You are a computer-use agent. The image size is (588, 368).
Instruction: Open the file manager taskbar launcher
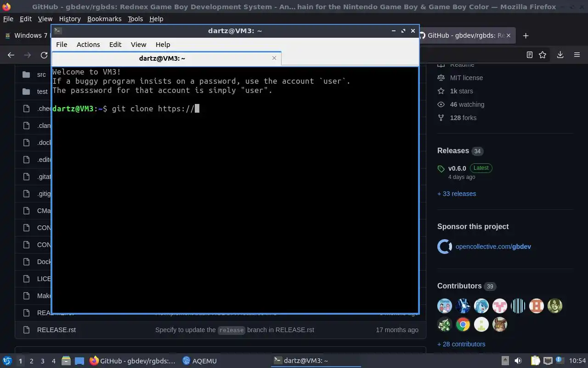(66, 361)
